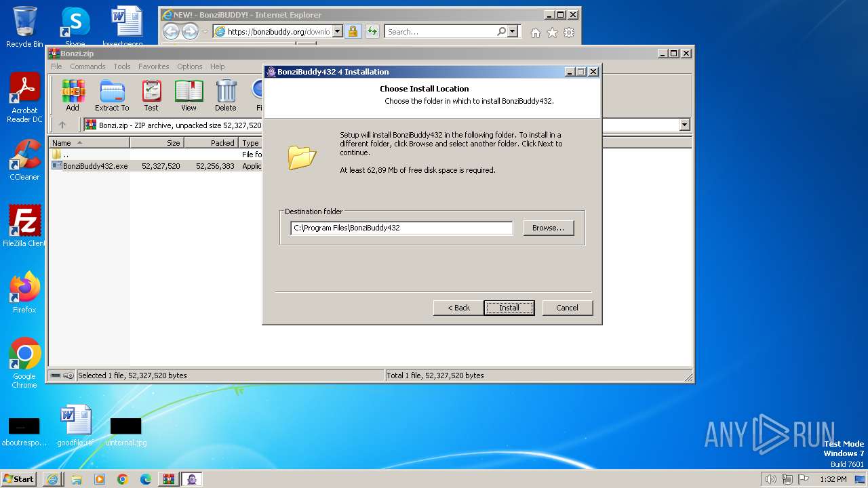Click the IE Search box
Screen dimensions: 868x488
[x=441, y=32]
